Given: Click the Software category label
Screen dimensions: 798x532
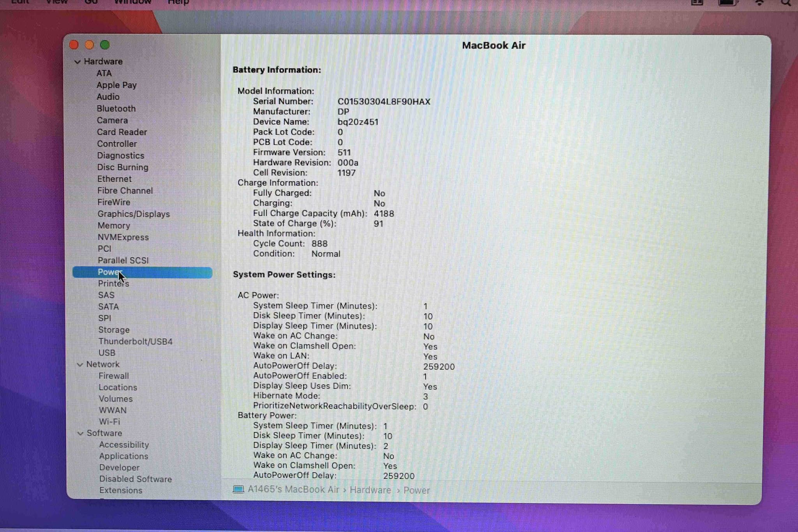Looking at the screenshot, I should 104,433.
